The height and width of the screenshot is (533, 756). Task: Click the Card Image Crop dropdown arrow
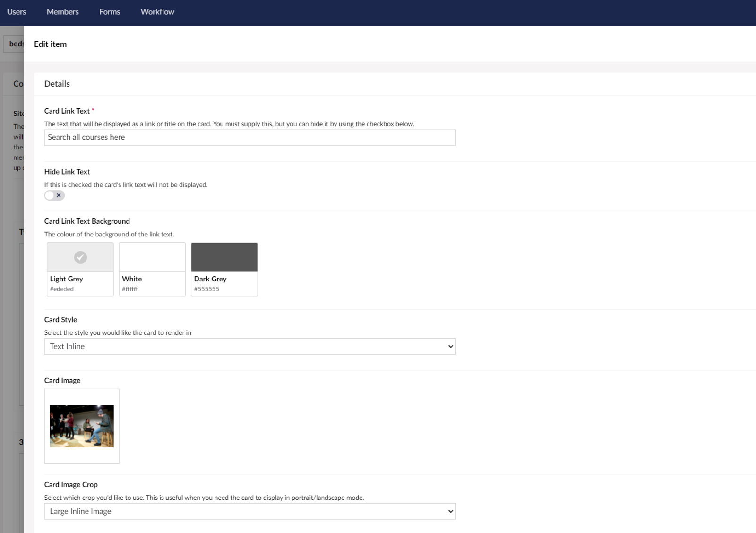tap(450, 512)
